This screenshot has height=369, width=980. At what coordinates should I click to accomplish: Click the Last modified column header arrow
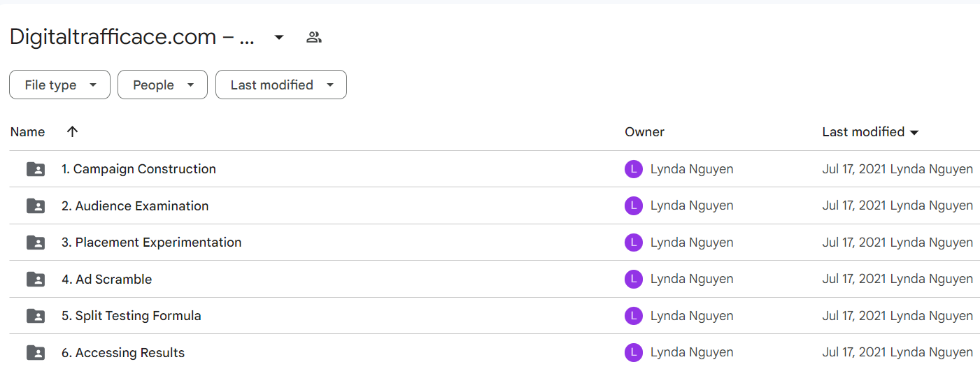(x=914, y=132)
